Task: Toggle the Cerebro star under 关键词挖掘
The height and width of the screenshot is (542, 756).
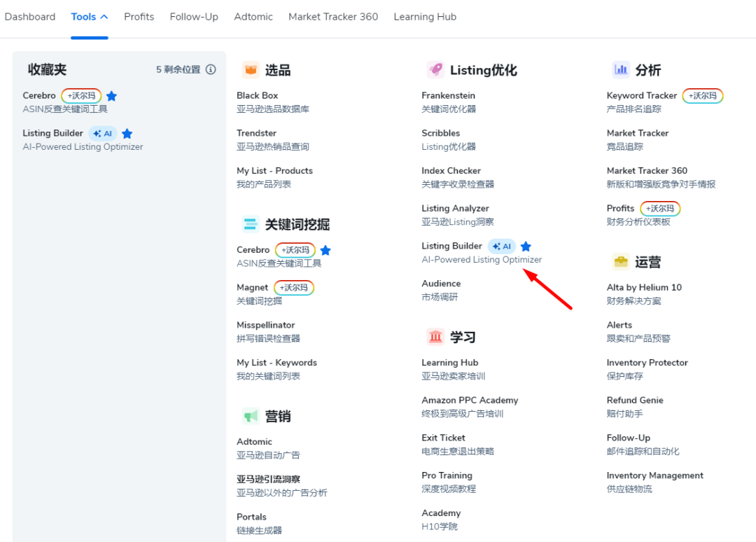Action: (x=325, y=250)
